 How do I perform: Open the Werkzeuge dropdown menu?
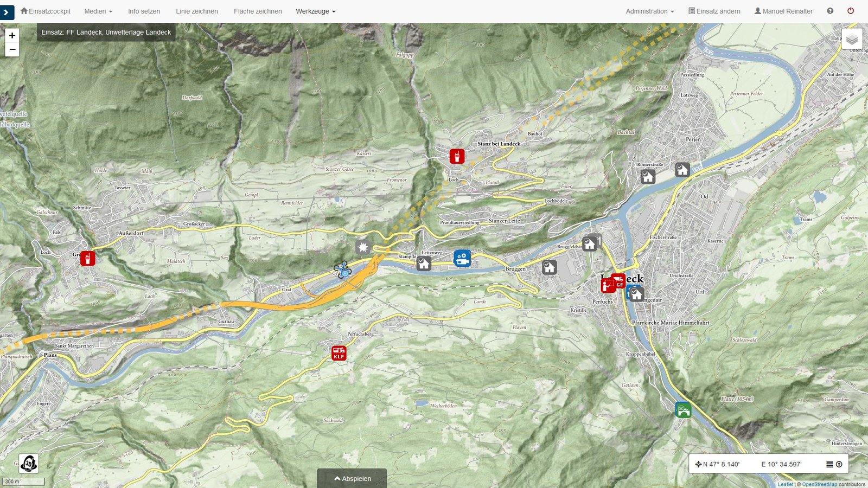(316, 11)
